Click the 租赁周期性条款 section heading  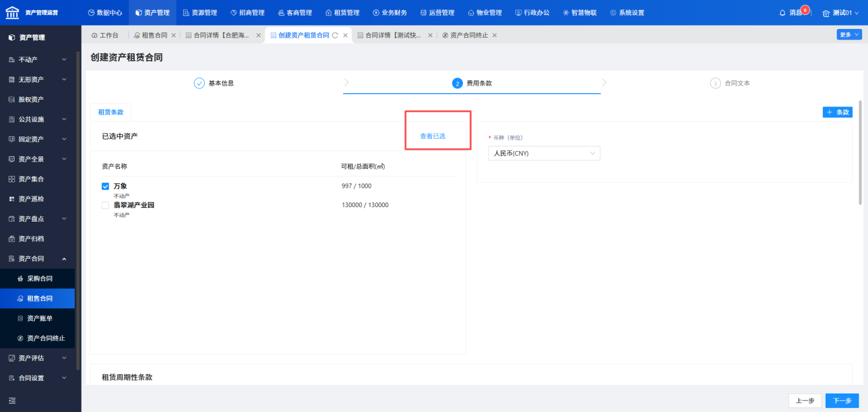127,377
